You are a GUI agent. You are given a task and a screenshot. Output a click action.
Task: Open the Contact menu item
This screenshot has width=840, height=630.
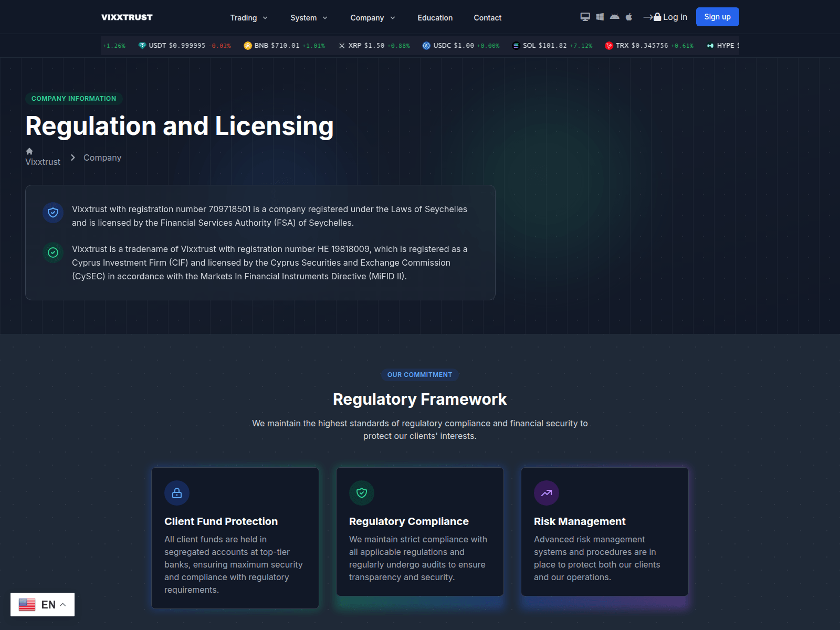(x=488, y=18)
